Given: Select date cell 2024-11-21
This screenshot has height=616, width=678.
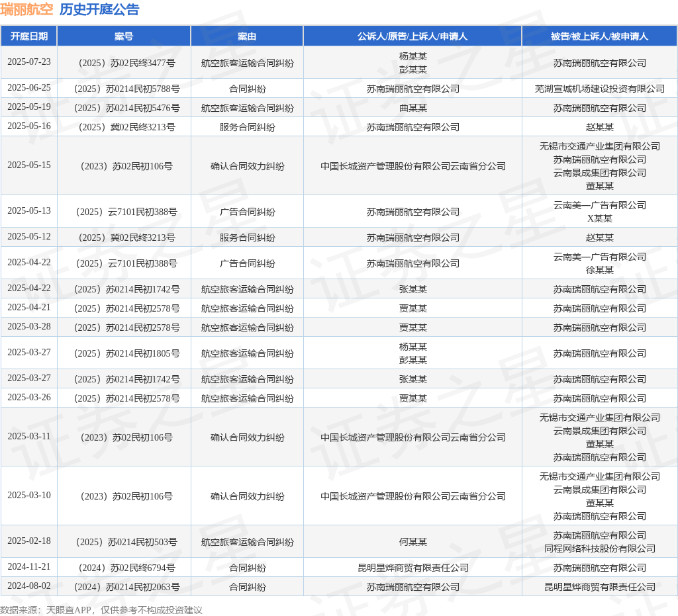Looking at the screenshot, I should click(29, 566).
